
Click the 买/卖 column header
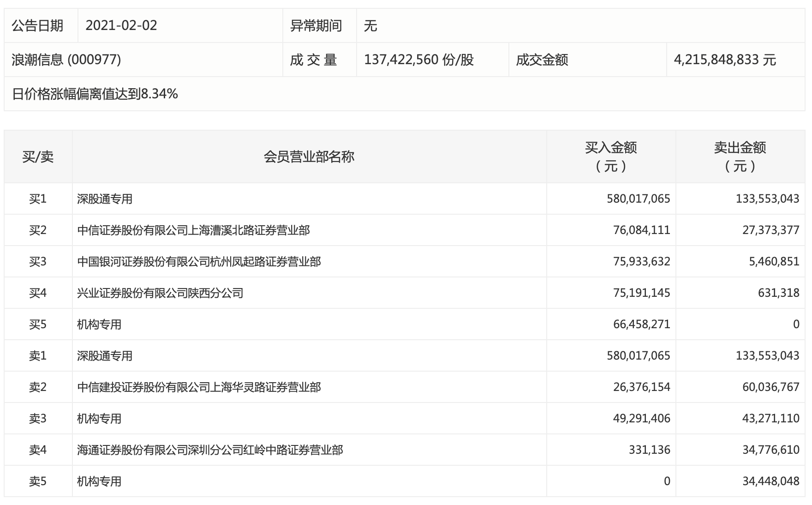point(38,156)
